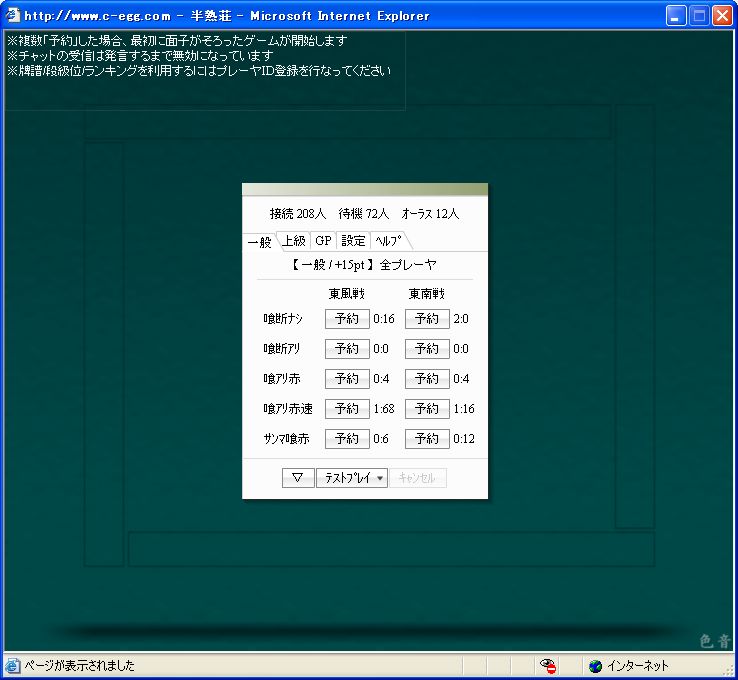
Task: Open the 設定 tab
Action: [353, 241]
